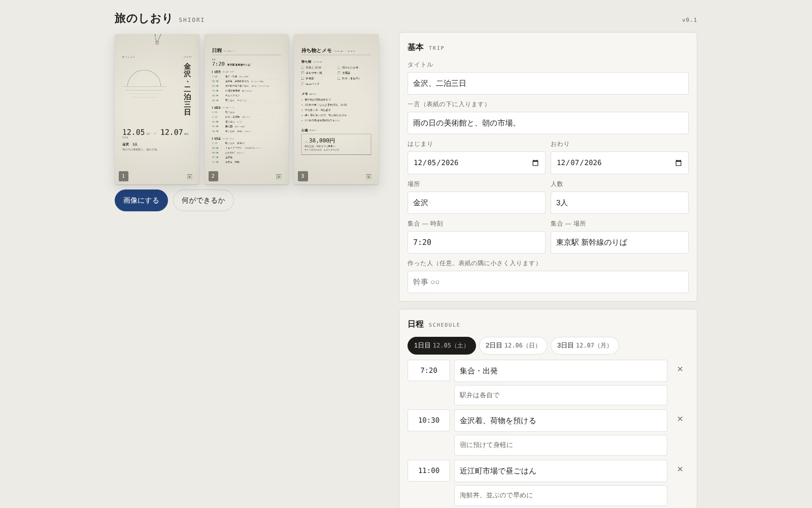The width and height of the screenshot is (812, 508).
Task: Edit the 集合 場所 field 東京駅 新幹線のりば
Action: 620,242
